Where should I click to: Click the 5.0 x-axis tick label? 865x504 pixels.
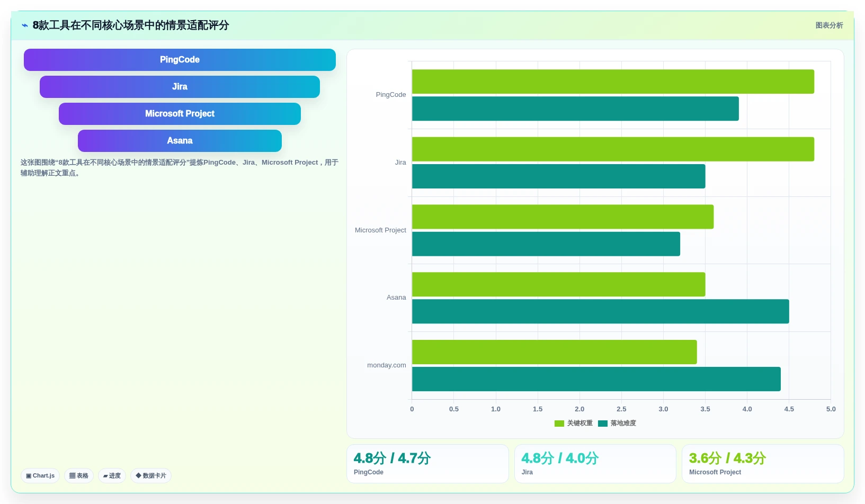point(831,409)
